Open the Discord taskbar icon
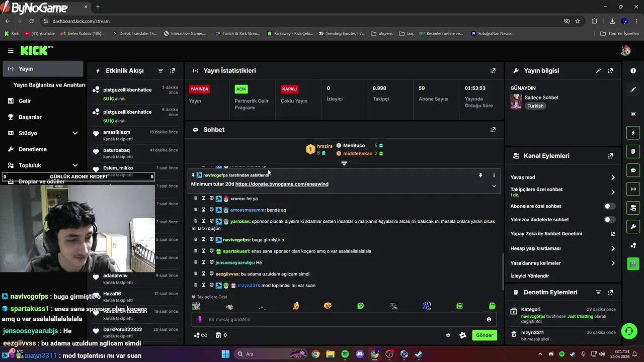The width and height of the screenshot is (644, 362). tap(360, 354)
